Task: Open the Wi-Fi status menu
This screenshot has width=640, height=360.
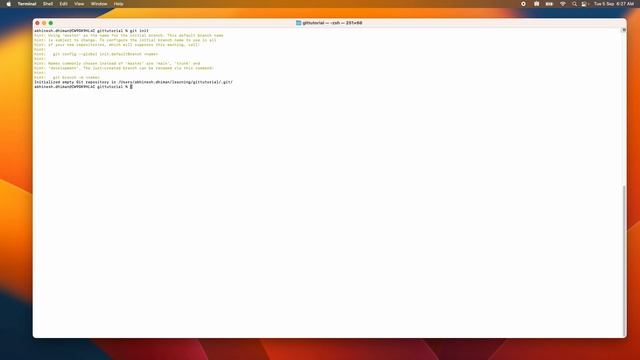Action: coord(563,4)
